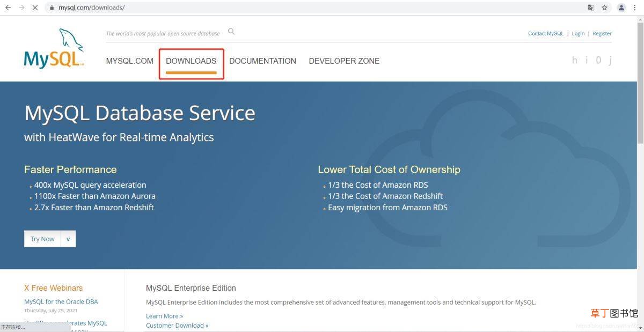The image size is (644, 332).
Task: Click the 'Faster Performance' heading
Action: 70,169
